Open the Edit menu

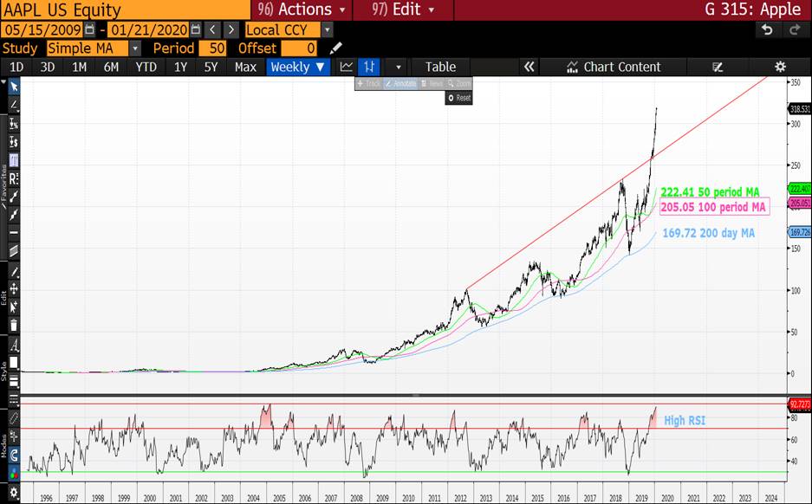[x=403, y=10]
